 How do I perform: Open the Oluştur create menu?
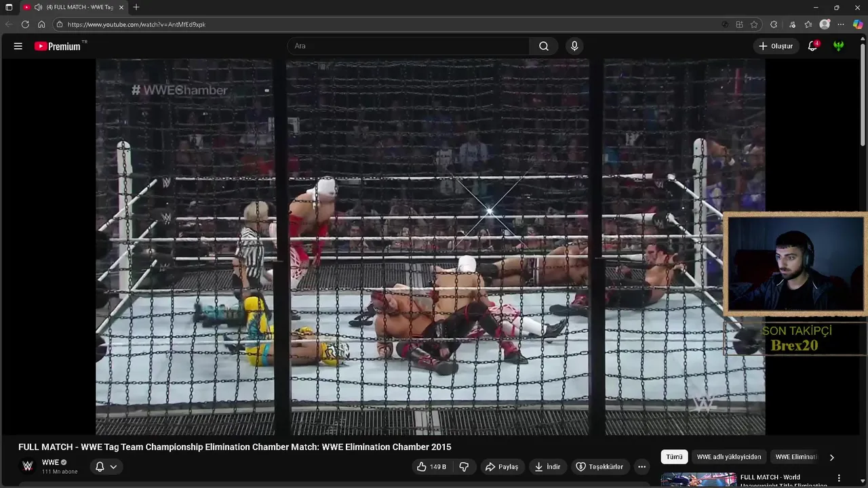776,46
